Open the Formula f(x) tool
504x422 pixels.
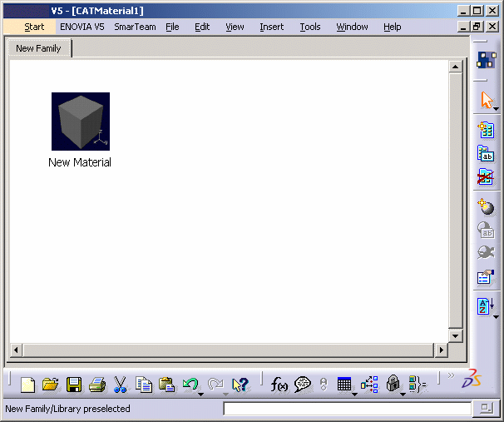[279, 385]
